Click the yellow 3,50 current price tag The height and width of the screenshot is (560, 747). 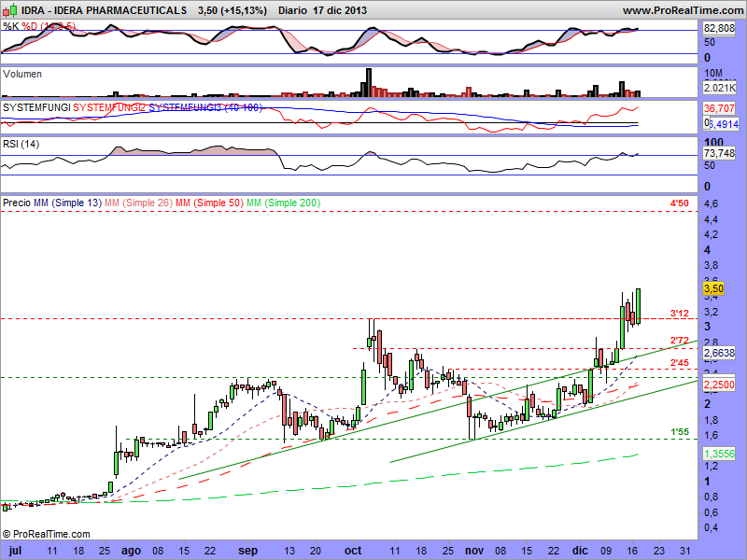pyautogui.click(x=714, y=289)
